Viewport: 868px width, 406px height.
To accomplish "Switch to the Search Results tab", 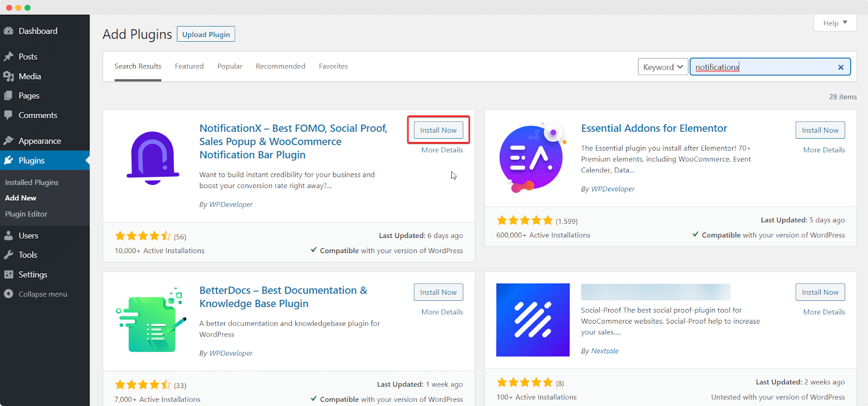I will (138, 66).
